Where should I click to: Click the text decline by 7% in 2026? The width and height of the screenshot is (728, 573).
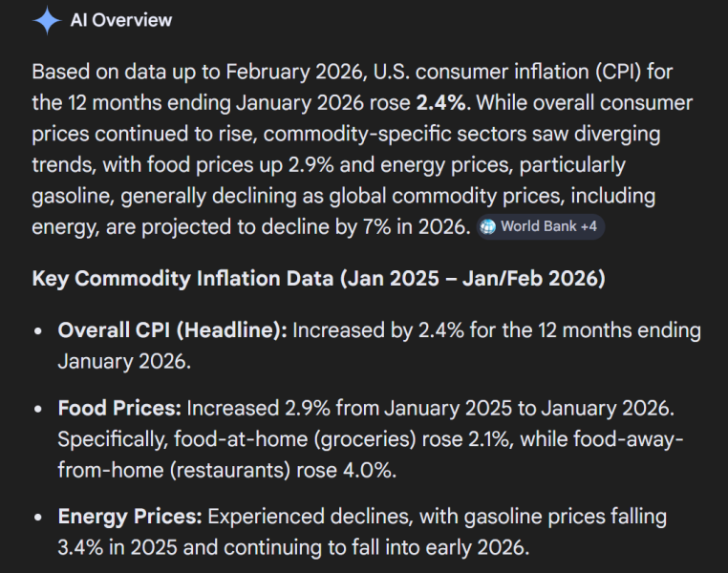click(x=376, y=226)
